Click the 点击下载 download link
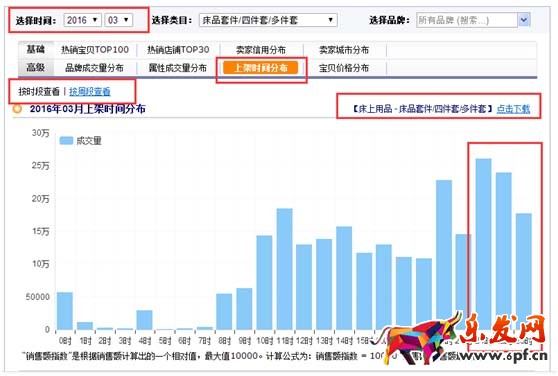The image size is (558, 376). [513, 109]
